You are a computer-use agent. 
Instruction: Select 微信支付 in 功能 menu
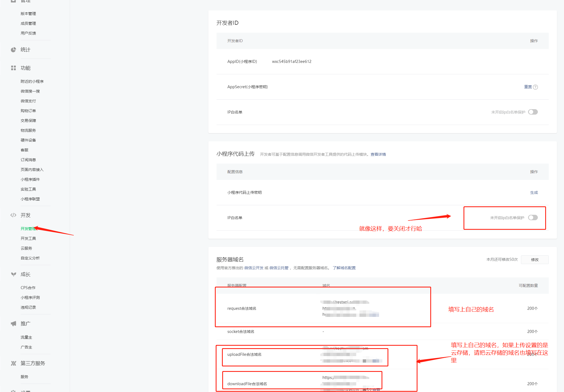coord(28,101)
